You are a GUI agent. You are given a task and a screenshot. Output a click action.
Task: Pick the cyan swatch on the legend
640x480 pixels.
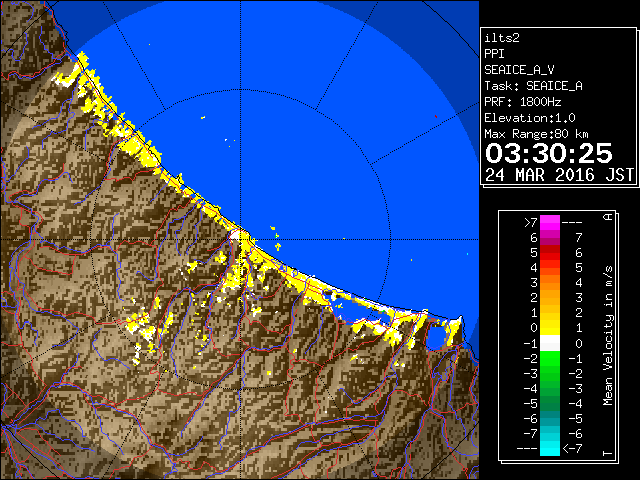click(550, 449)
